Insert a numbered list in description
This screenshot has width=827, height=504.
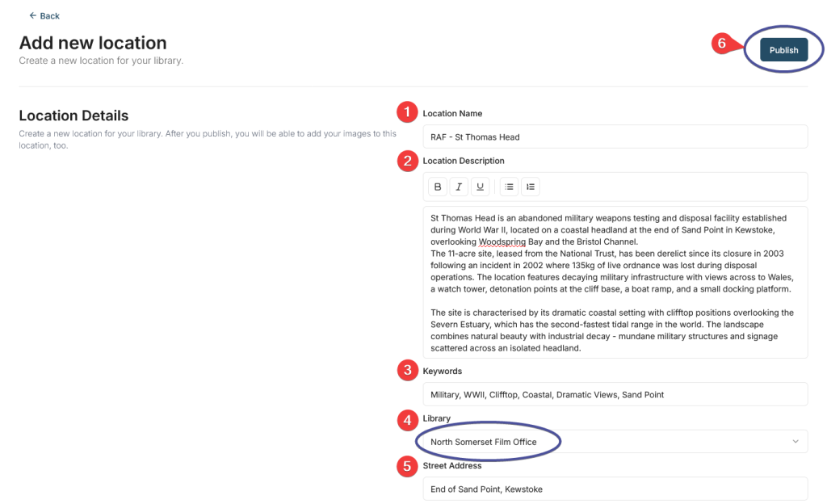tap(530, 187)
